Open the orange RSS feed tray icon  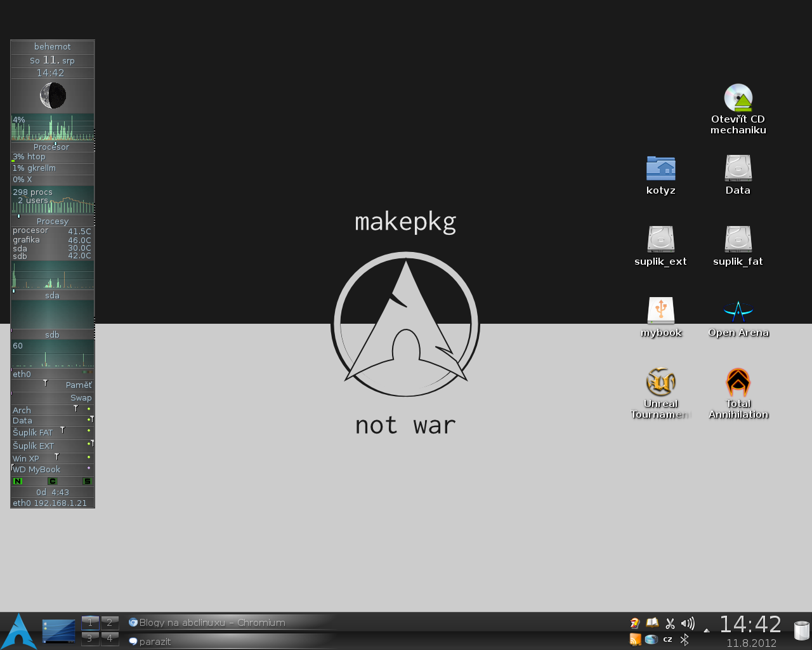click(x=635, y=640)
